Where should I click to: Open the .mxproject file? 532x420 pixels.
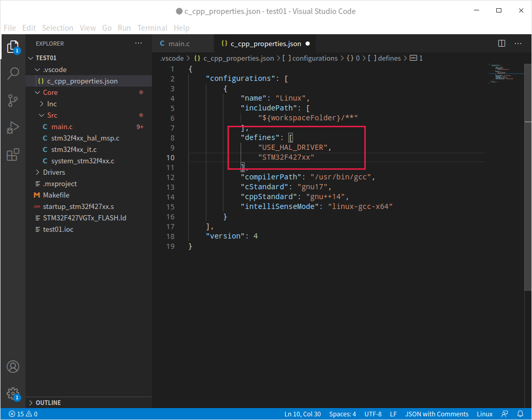coord(89,184)
